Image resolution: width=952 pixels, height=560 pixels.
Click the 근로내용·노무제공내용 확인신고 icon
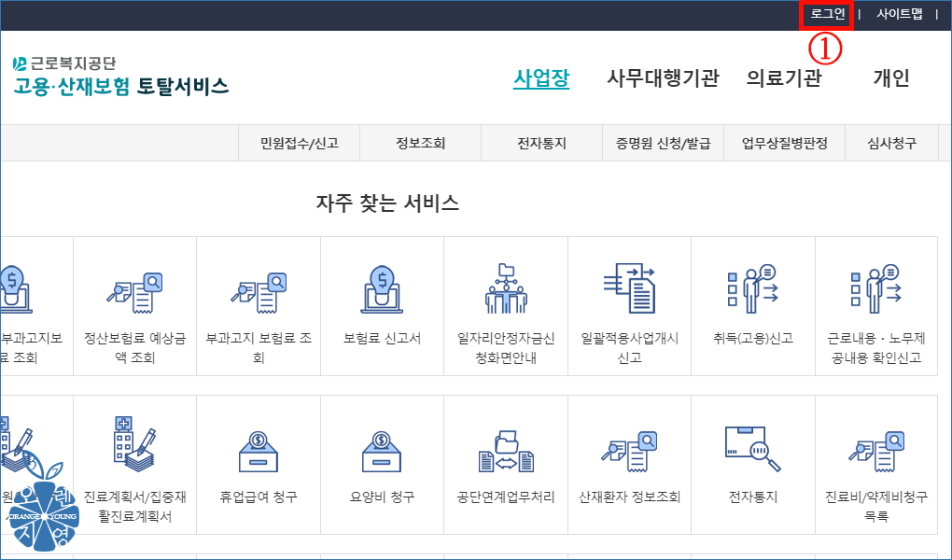[876, 288]
